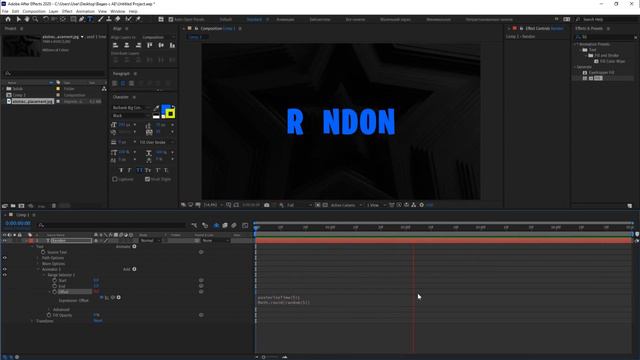640x360 pixels.
Task: Select the Eraser tool
Action: click(118, 19)
